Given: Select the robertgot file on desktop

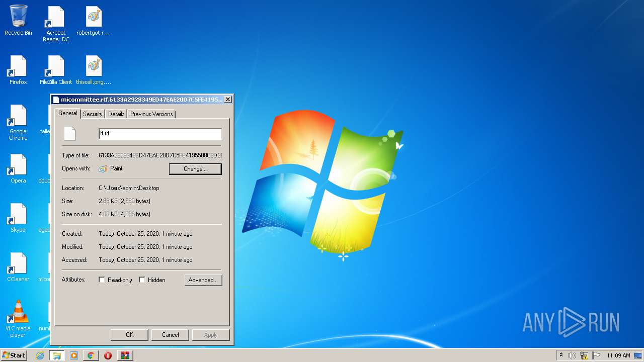Looking at the screenshot, I should [x=94, y=21].
